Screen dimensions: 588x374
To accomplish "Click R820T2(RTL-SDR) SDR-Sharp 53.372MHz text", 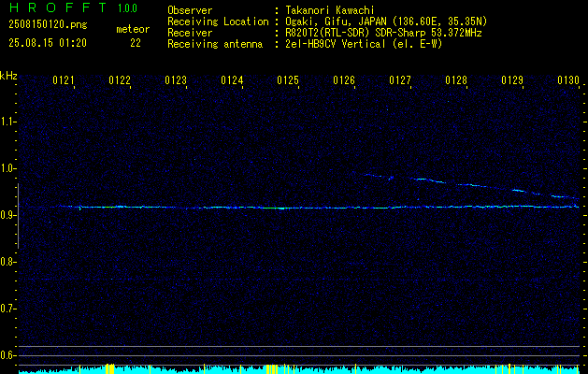I will [383, 33].
